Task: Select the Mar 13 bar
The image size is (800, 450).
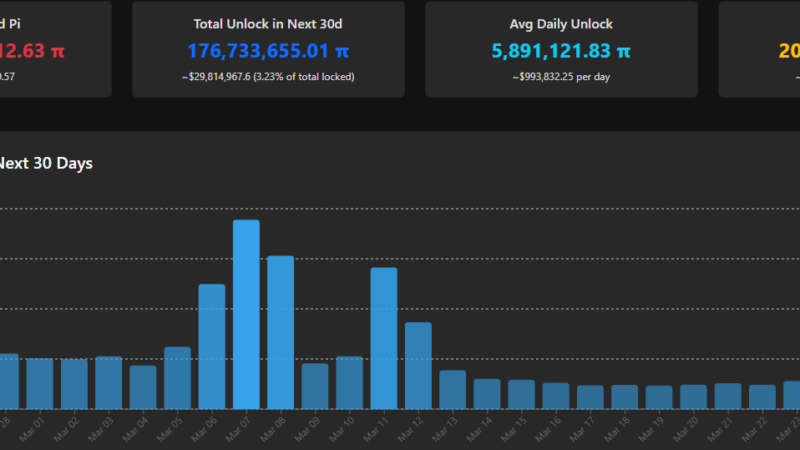Action: pyautogui.click(x=452, y=389)
